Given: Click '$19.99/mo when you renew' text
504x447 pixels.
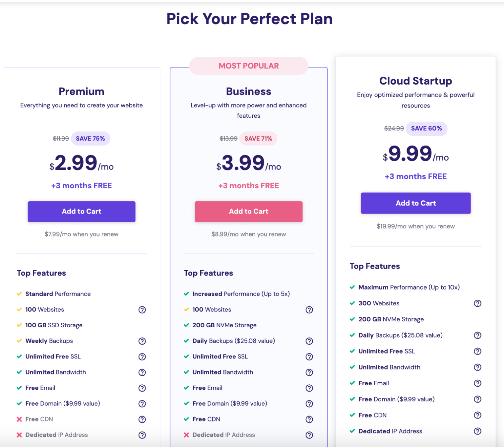Looking at the screenshot, I should coord(415,226).
